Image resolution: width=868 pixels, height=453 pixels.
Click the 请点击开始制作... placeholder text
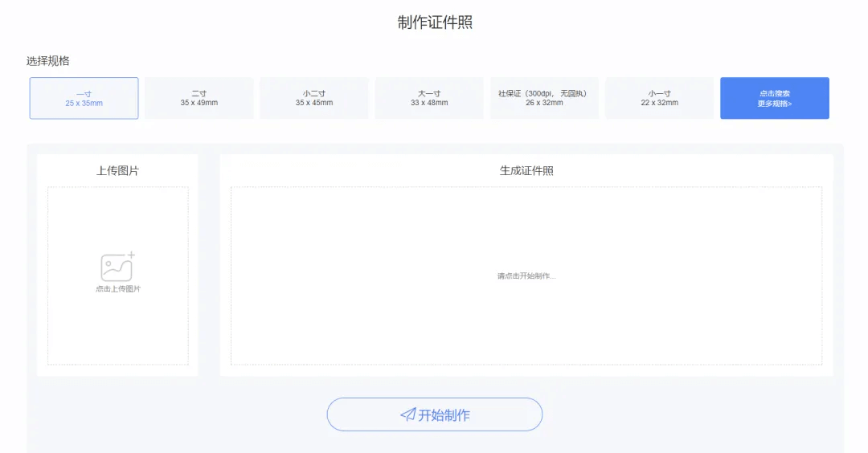pos(526,276)
